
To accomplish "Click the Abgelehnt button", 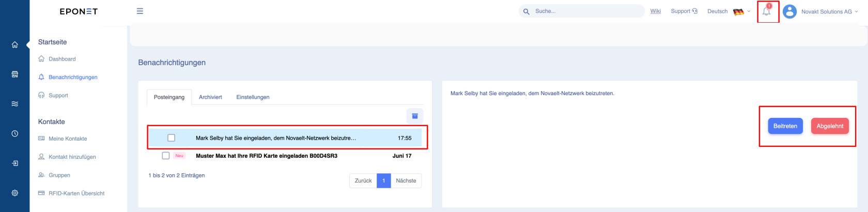I will (x=830, y=126).
